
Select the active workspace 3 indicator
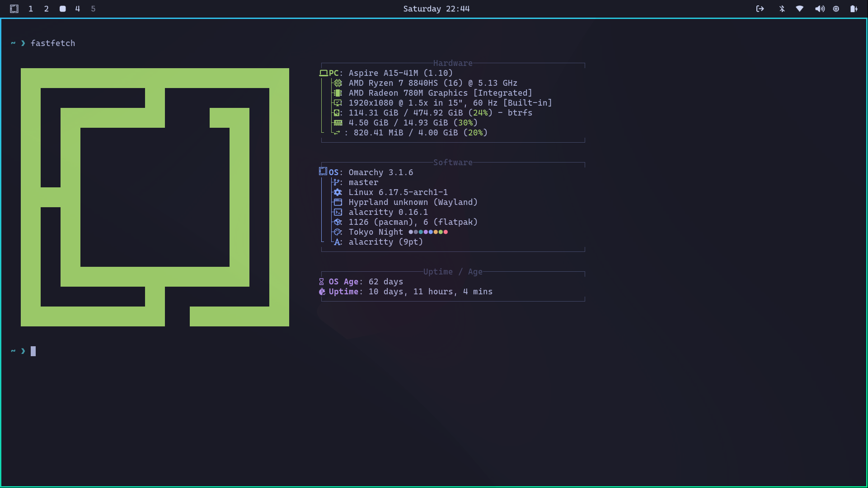coord(63,9)
